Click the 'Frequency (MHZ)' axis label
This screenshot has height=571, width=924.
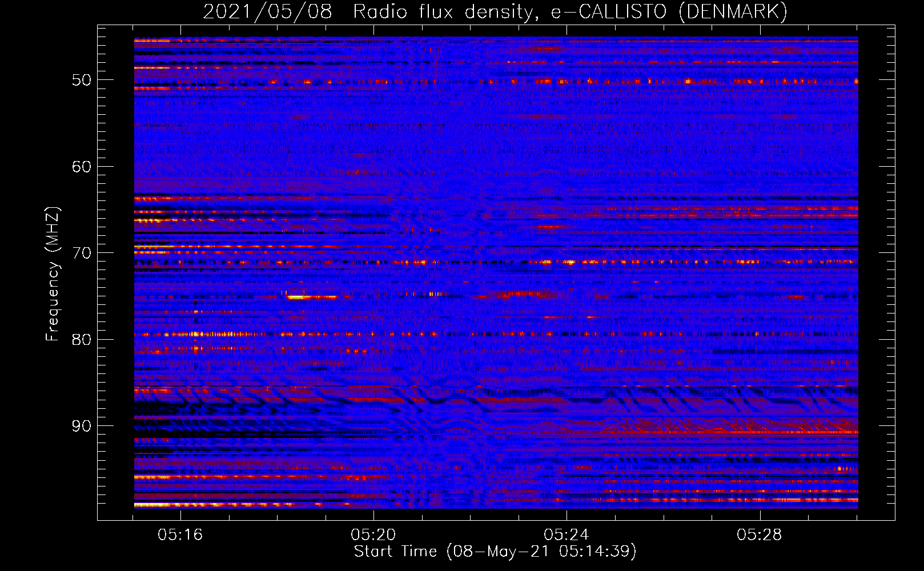pyautogui.click(x=53, y=274)
